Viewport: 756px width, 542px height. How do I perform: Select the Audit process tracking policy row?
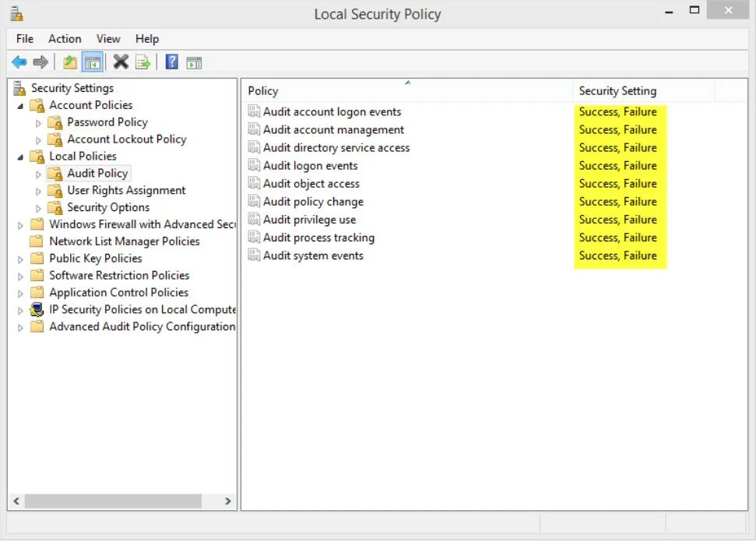(x=494, y=238)
